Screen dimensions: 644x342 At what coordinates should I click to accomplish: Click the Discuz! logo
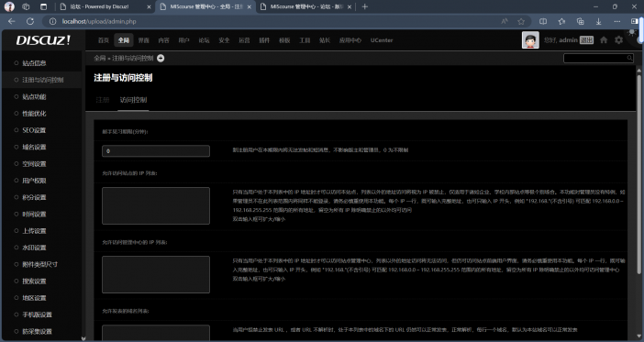43,40
